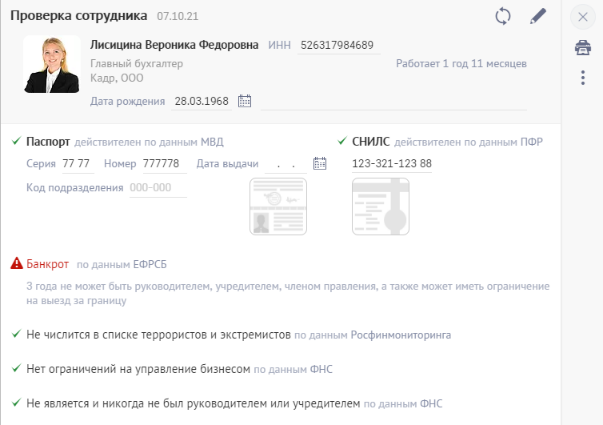The image size is (603, 425).
Task: Click the Росфинмониторинга source link
Action: click(x=400, y=335)
